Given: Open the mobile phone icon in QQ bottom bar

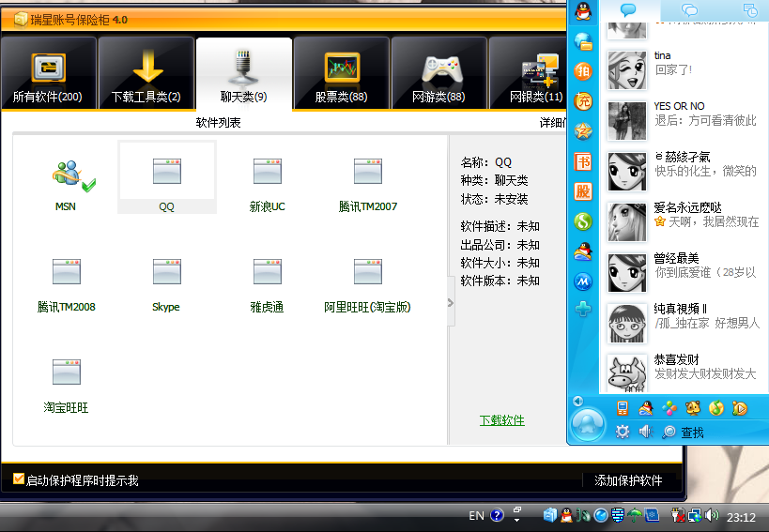Looking at the screenshot, I should pyautogui.click(x=623, y=407).
